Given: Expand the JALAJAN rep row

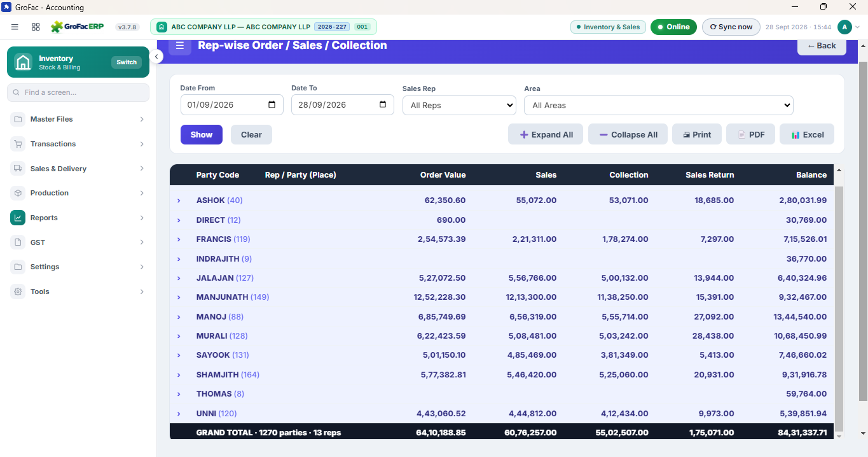Looking at the screenshot, I should pyautogui.click(x=179, y=278).
